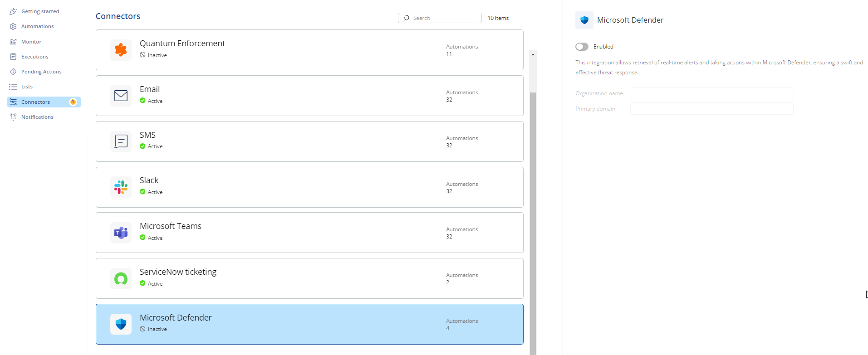Image resolution: width=868 pixels, height=355 pixels.
Task: Open Pending Actions
Action: 41,72
